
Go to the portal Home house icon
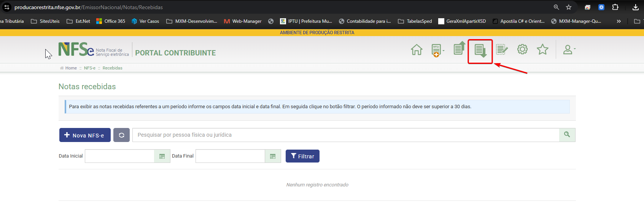(x=417, y=50)
